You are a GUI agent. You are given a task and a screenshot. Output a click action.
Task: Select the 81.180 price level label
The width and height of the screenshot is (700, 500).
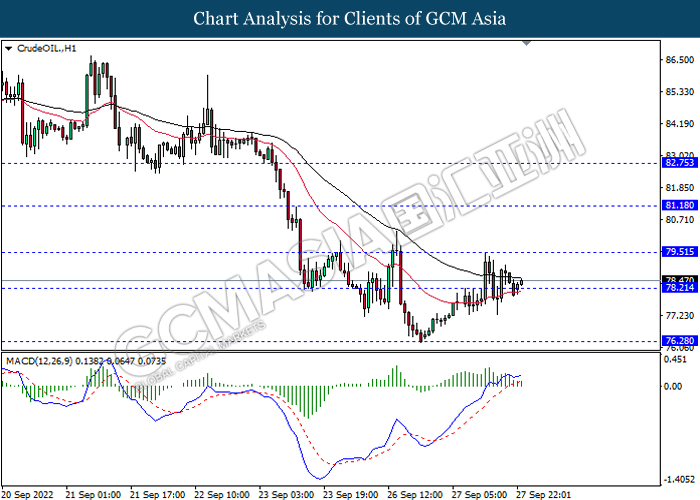pos(679,205)
